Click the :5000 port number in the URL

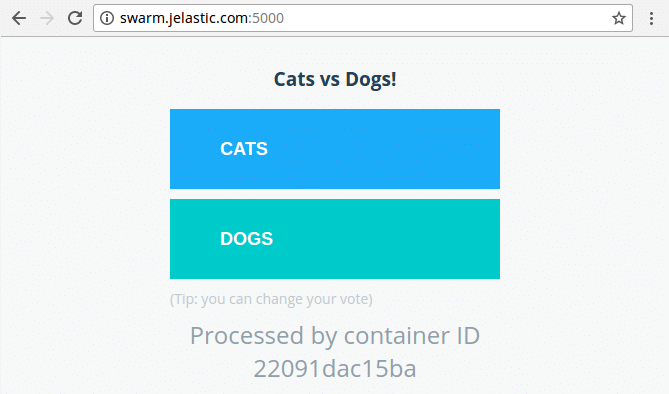coord(266,18)
